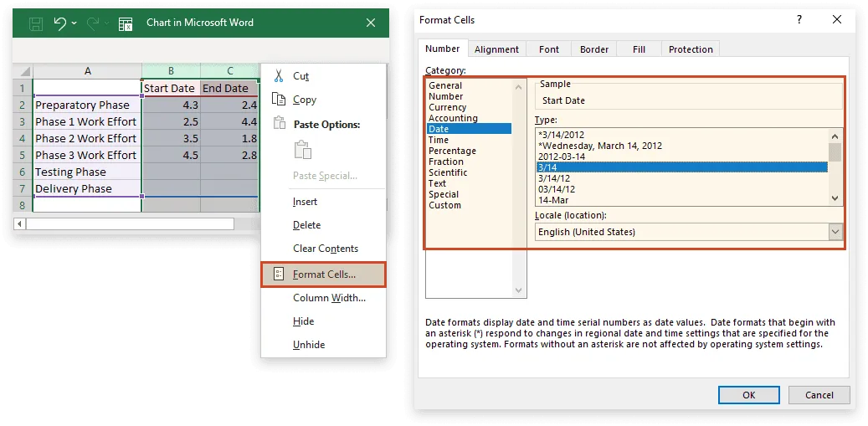The width and height of the screenshot is (868, 426).
Task: Click the Delivery Phase cell
Action: 87,188
